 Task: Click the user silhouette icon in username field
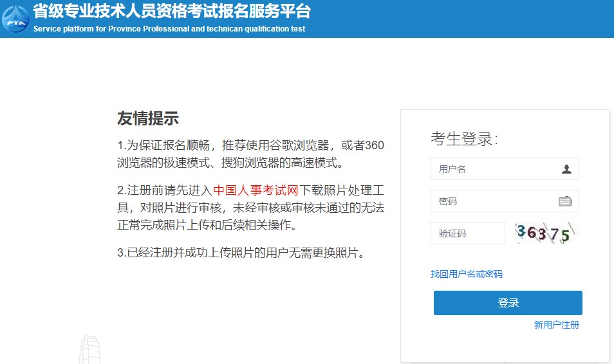(x=566, y=169)
